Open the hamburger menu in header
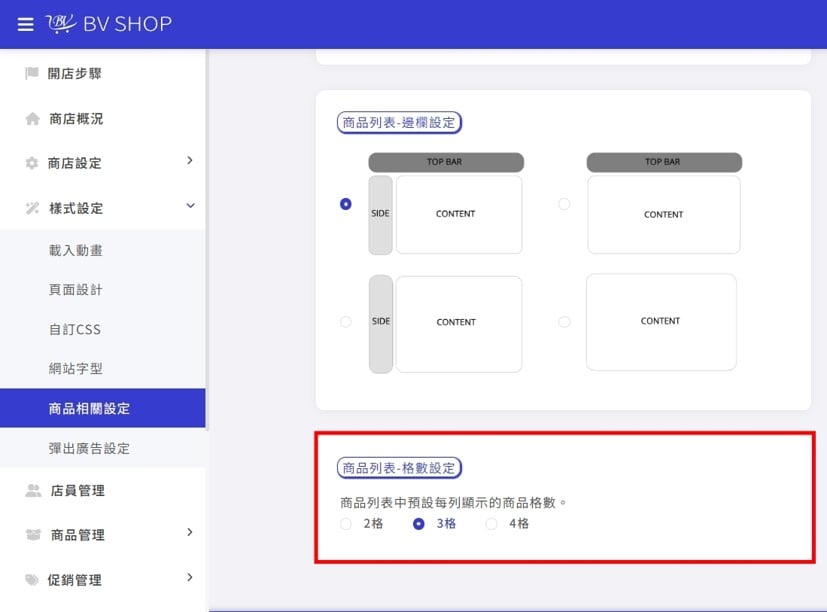The height and width of the screenshot is (612, 827). (x=25, y=24)
